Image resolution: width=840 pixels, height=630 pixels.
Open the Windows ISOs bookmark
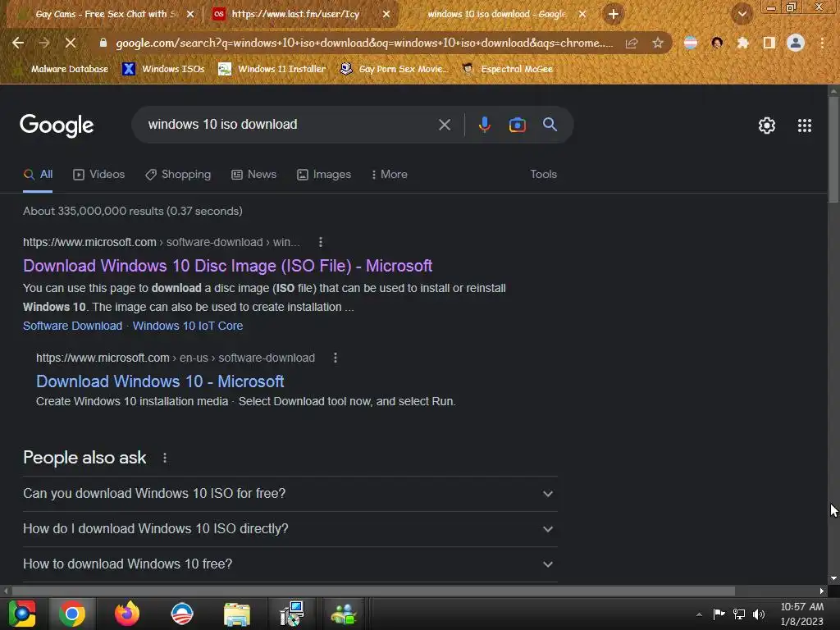[x=163, y=69]
